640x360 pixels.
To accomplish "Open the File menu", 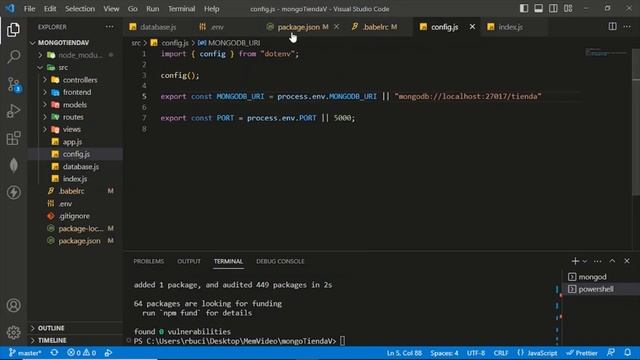I will tap(29, 9).
